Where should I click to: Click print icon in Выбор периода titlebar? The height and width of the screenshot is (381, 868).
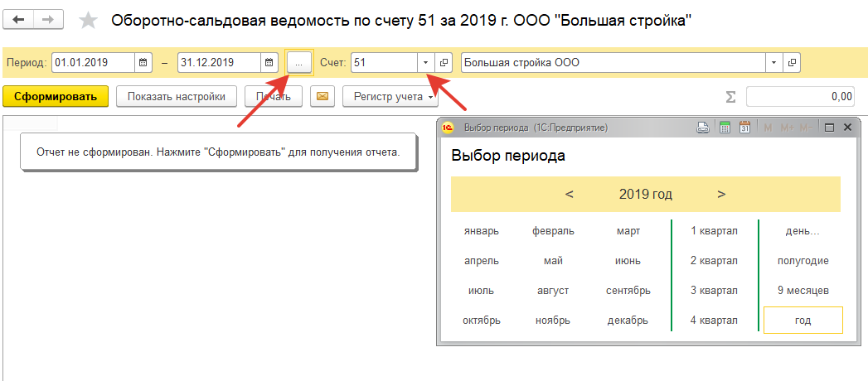coord(703,128)
